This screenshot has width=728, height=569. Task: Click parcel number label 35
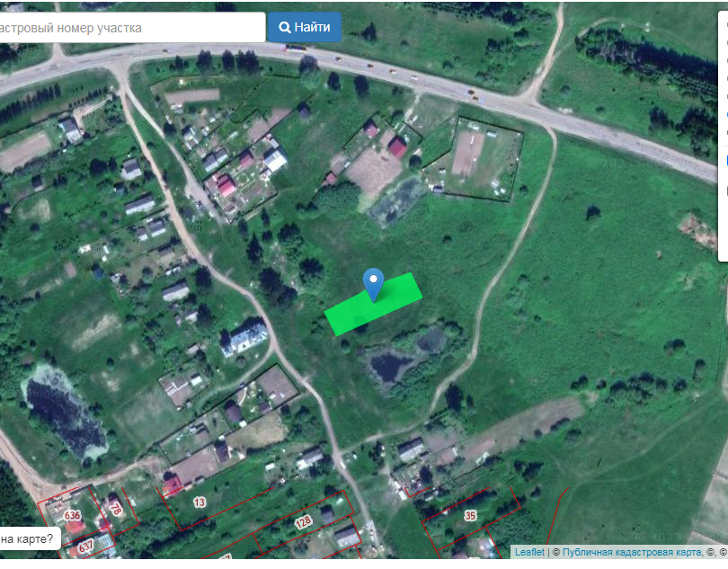click(470, 516)
